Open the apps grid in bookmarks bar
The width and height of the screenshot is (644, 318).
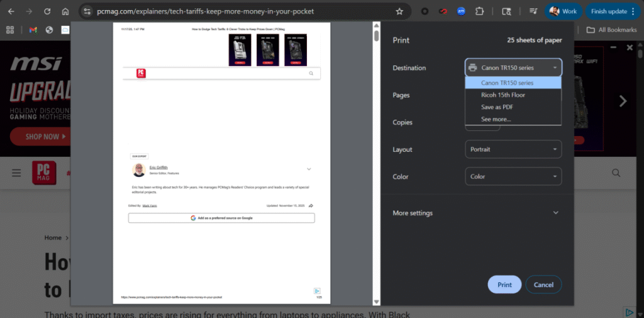tap(10, 30)
